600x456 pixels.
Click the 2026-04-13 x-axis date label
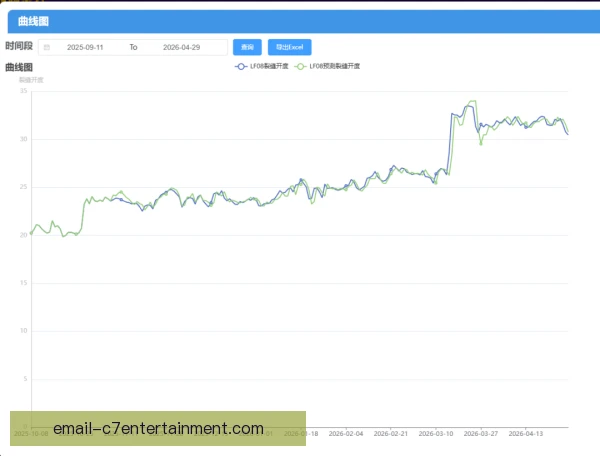click(x=526, y=434)
